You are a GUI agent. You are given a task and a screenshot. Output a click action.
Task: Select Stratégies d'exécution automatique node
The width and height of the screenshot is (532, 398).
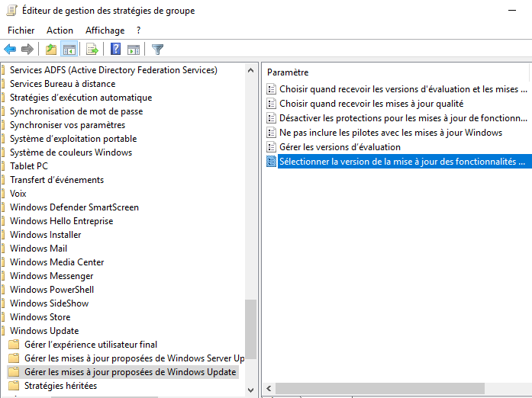[81, 98]
